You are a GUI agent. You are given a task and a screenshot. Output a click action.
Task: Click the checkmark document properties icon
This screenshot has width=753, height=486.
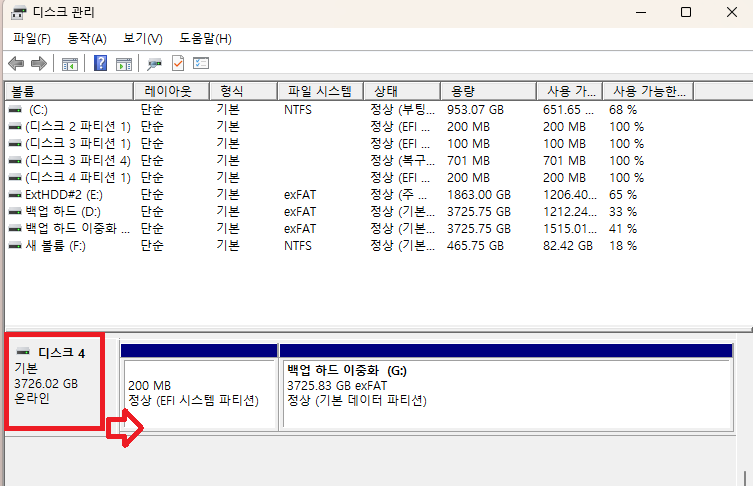(x=178, y=63)
